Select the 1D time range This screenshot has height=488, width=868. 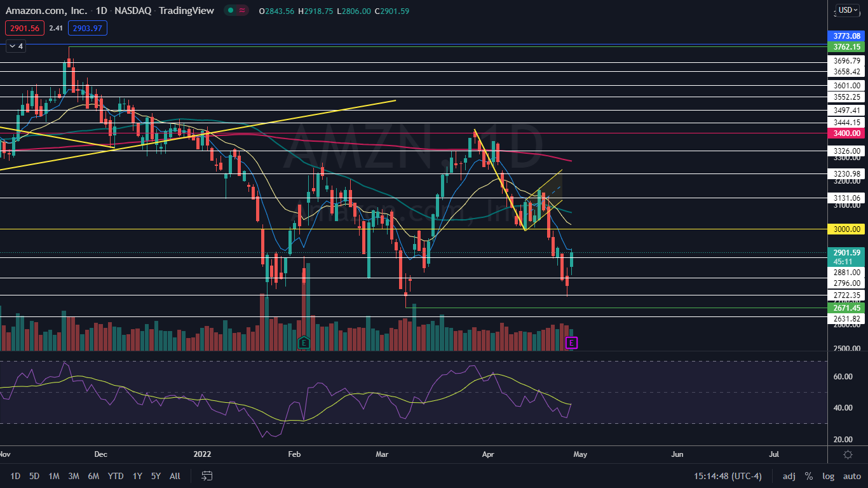15,476
